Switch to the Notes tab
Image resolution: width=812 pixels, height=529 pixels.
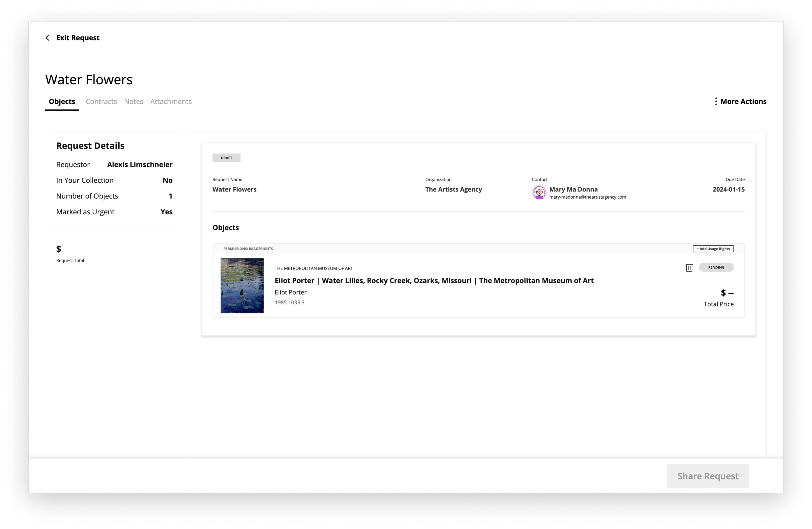click(133, 101)
